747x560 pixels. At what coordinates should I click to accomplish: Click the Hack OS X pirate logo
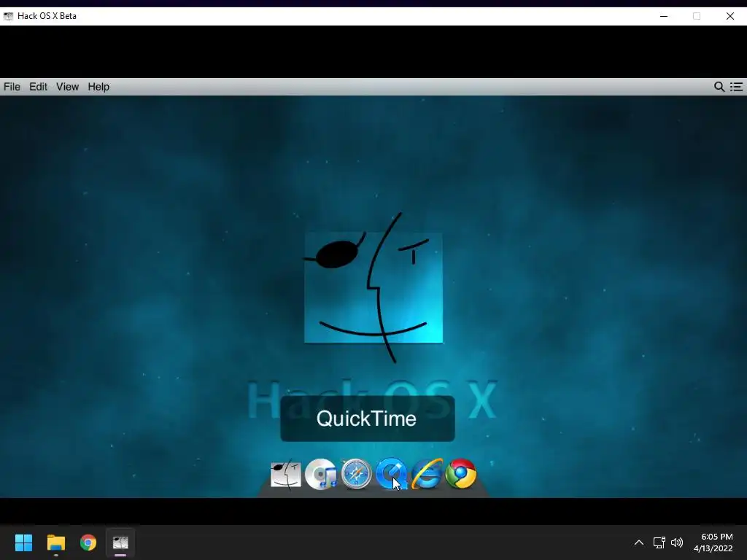[x=373, y=287]
